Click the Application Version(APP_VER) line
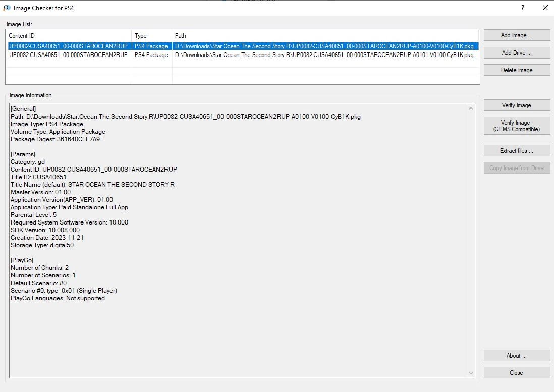The image size is (554, 392). pos(62,200)
